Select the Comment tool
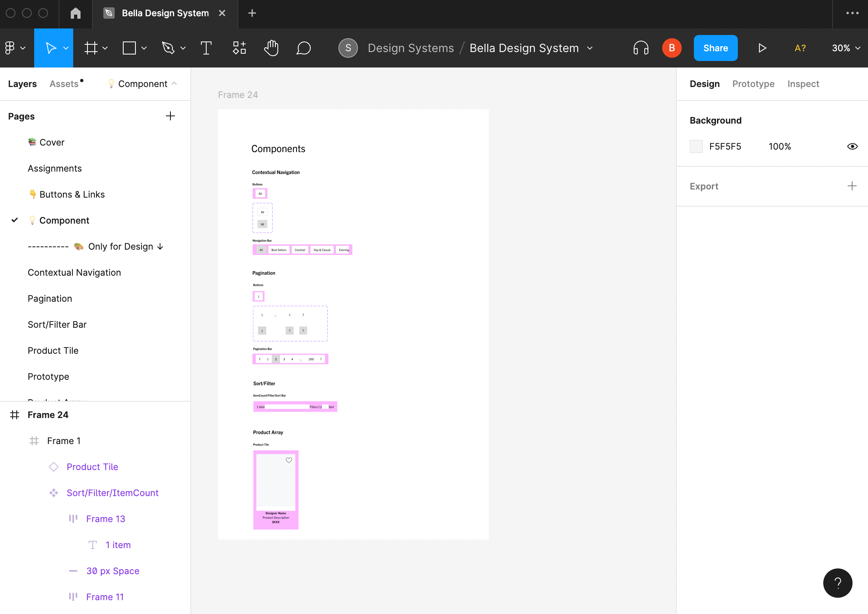Image resolution: width=868 pixels, height=614 pixels. click(x=303, y=48)
